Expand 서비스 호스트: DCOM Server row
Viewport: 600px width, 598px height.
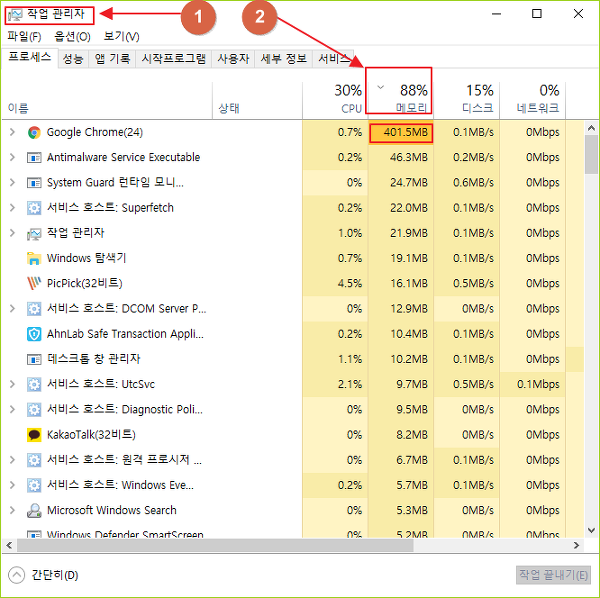pyautogui.click(x=12, y=308)
